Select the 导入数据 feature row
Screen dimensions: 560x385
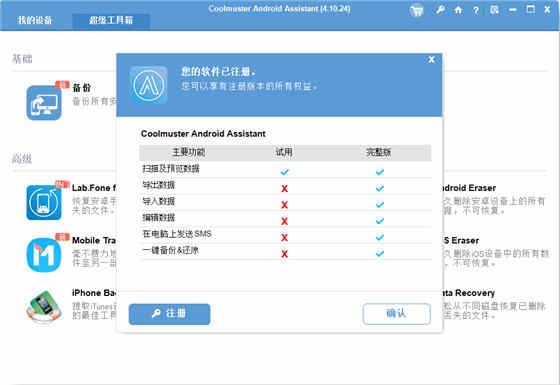285,202
